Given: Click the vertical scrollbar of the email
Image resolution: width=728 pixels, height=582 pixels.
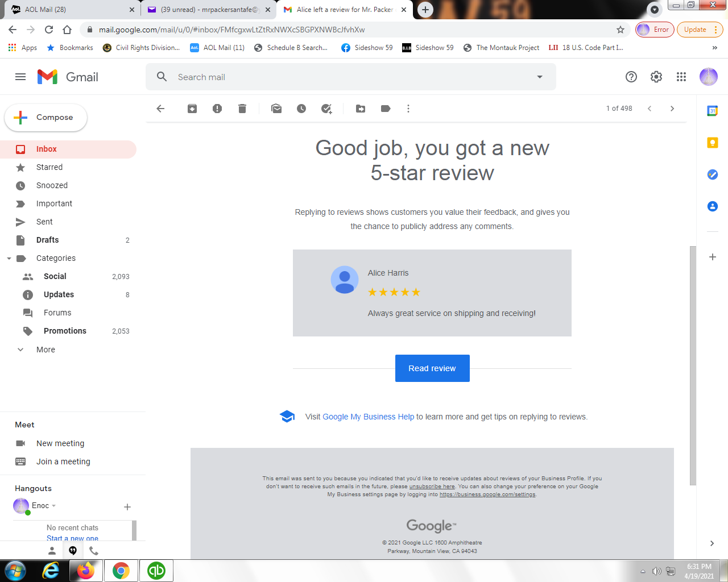Looking at the screenshot, I should (x=692, y=364).
